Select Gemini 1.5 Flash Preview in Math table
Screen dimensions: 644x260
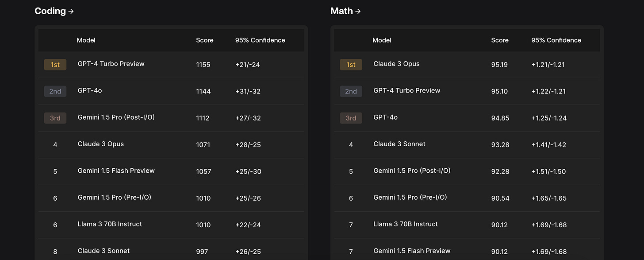(x=412, y=251)
